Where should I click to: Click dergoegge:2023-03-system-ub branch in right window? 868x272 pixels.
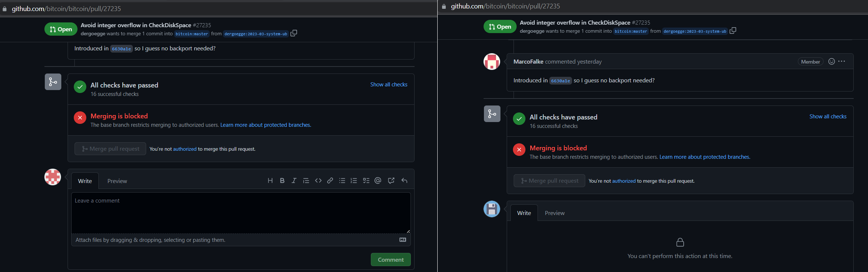coord(695,31)
